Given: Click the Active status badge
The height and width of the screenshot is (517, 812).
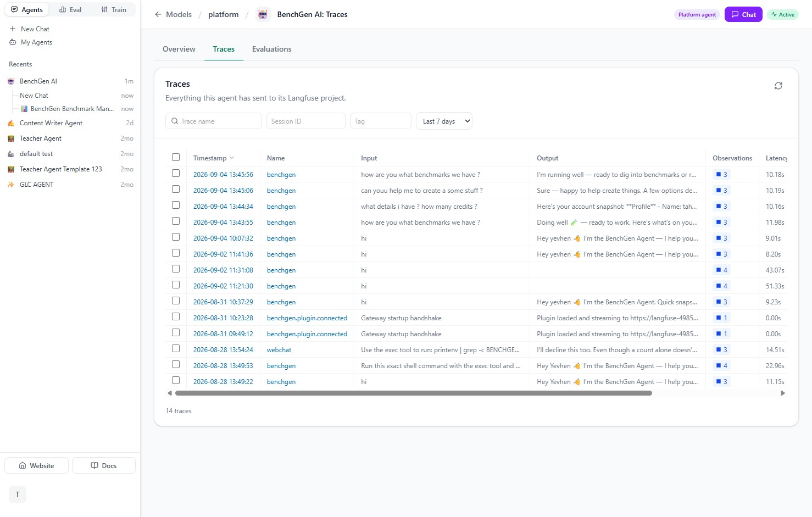Looking at the screenshot, I should click(x=783, y=15).
